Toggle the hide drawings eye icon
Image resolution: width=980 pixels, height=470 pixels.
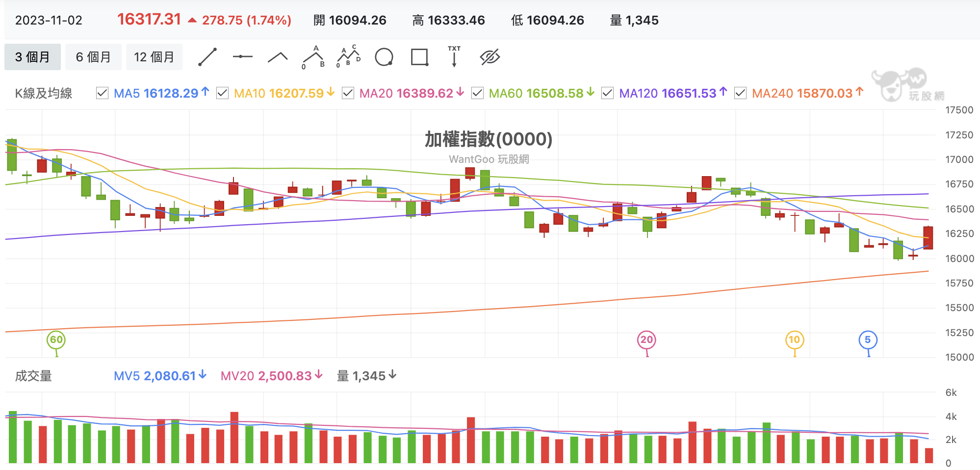pos(490,57)
